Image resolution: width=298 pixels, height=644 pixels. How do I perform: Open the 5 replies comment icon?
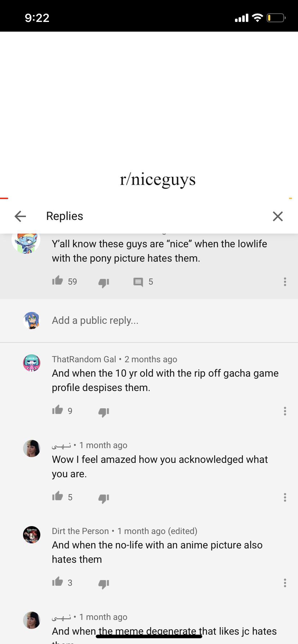[x=138, y=282]
